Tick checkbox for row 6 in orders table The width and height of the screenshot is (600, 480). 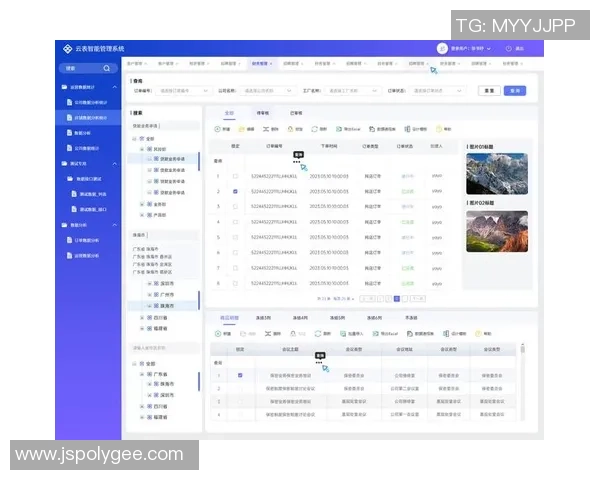[x=235, y=253]
